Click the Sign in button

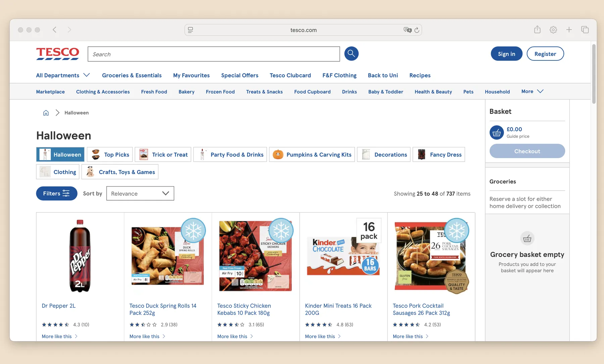pos(506,54)
